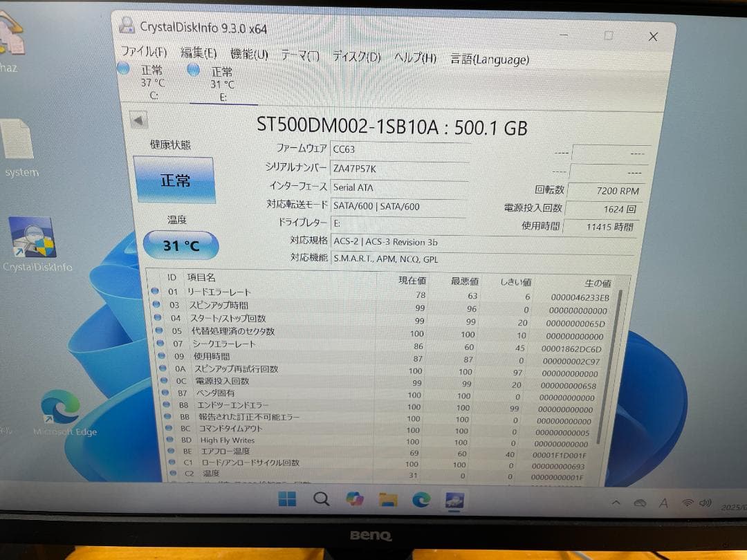Click the Windows Start button
Viewport: 747px width, 560px height.
coord(288,498)
